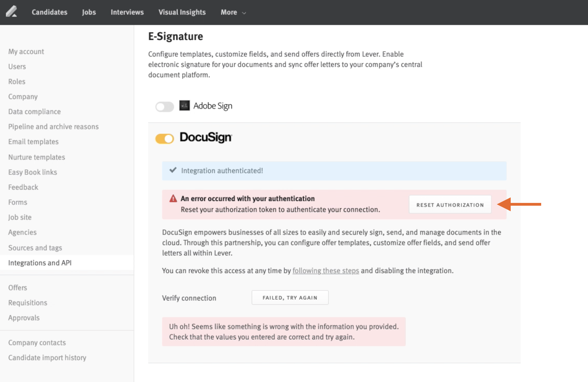This screenshot has width=588, height=382.
Task: Click the Adobe Sign logo icon
Action: [184, 106]
